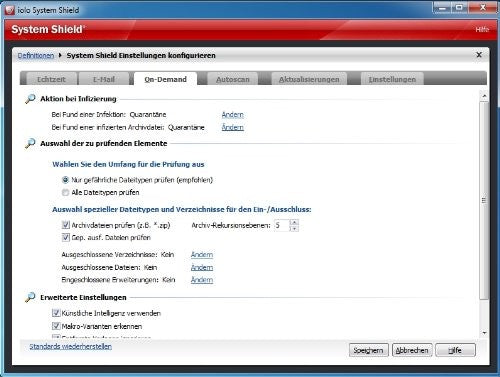Edit Eingeschlossene Erweiterungen via Ändern
500x377 pixels.
[202, 280]
